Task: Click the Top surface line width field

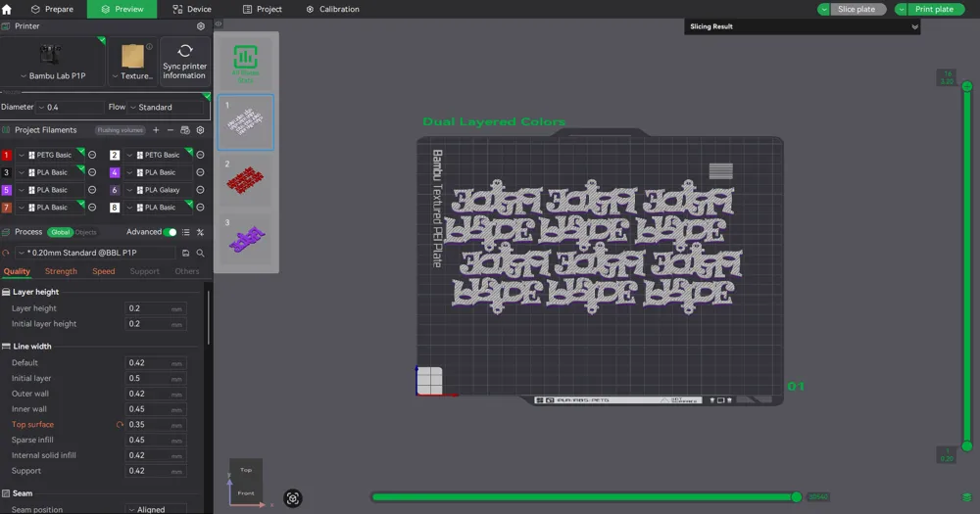Action: pos(155,425)
